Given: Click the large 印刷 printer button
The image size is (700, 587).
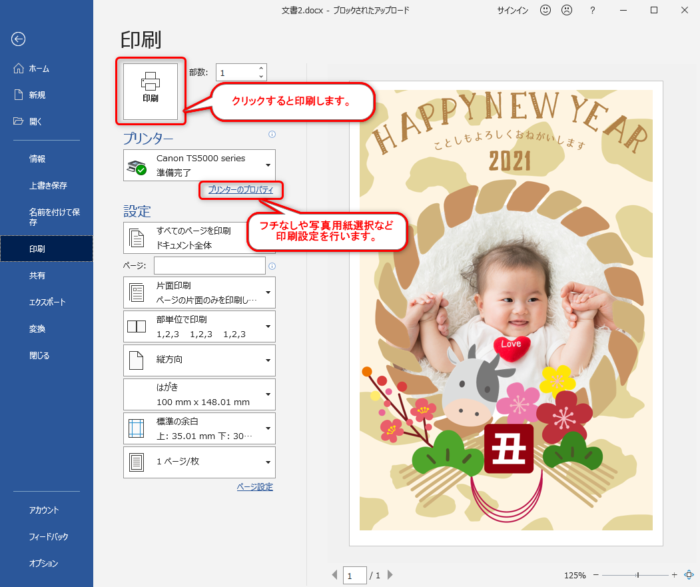Looking at the screenshot, I should [150, 89].
